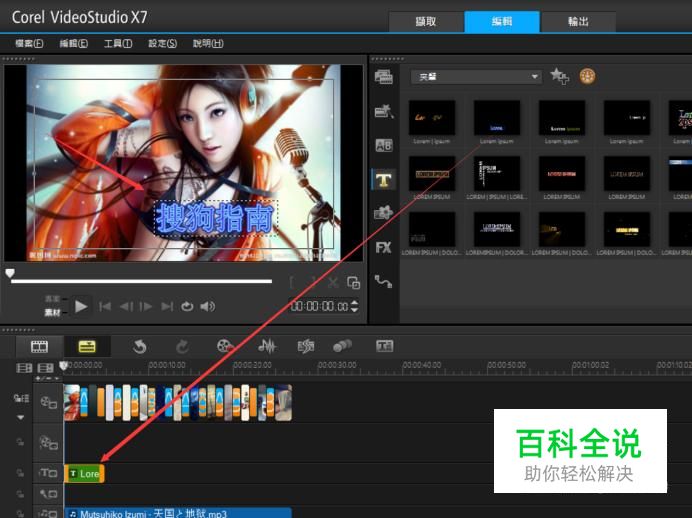This screenshot has height=518, width=692.
Task: Switch to Storyboard view
Action: pos(39,347)
